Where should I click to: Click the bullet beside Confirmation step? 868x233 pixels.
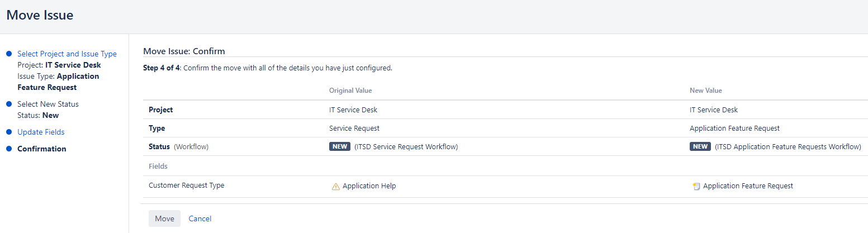tap(8, 149)
